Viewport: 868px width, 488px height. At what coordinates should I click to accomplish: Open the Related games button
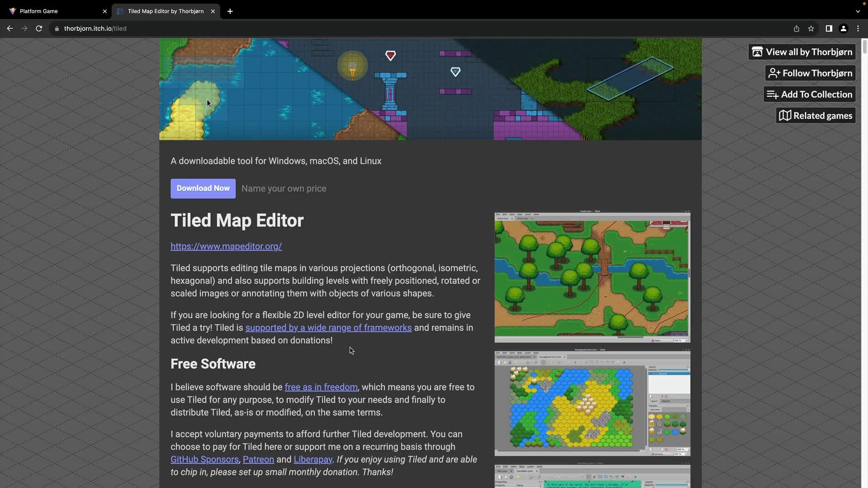click(x=816, y=116)
